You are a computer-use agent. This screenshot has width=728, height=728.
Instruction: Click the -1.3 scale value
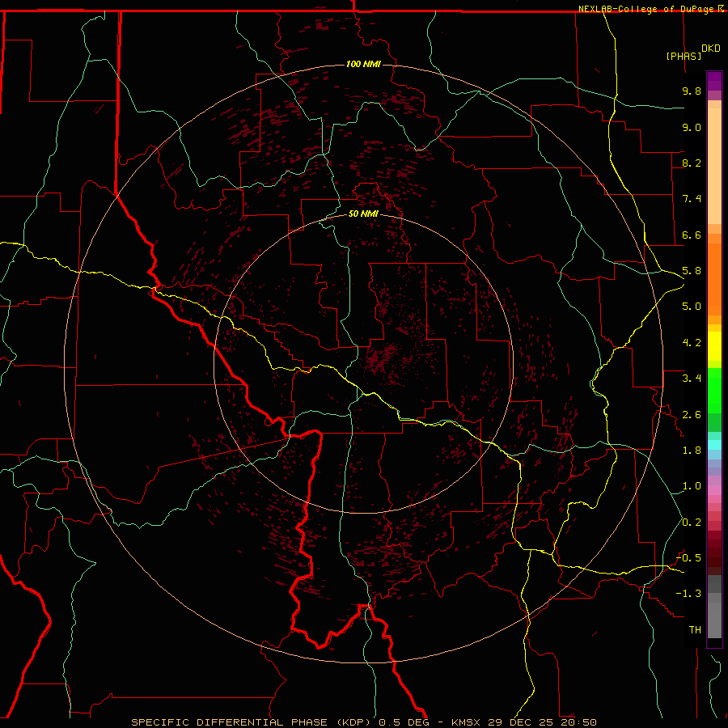click(x=688, y=594)
